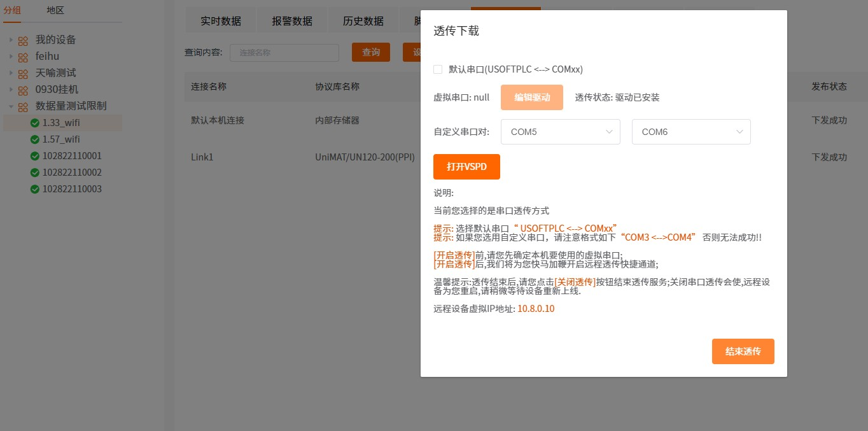Click the 查询 search button
868x431 pixels.
371,52
